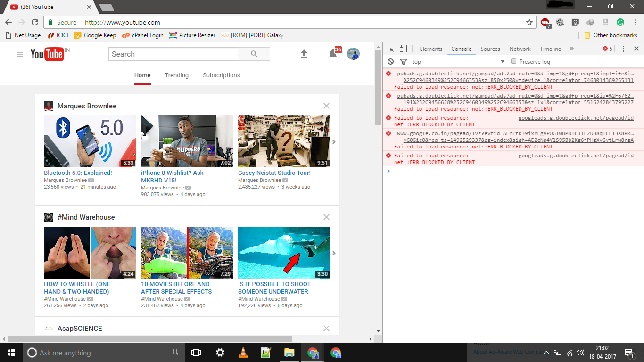Click the whistle hands video thumbnail
Image resolution: width=644 pixels, height=362 pixels.
(90, 253)
